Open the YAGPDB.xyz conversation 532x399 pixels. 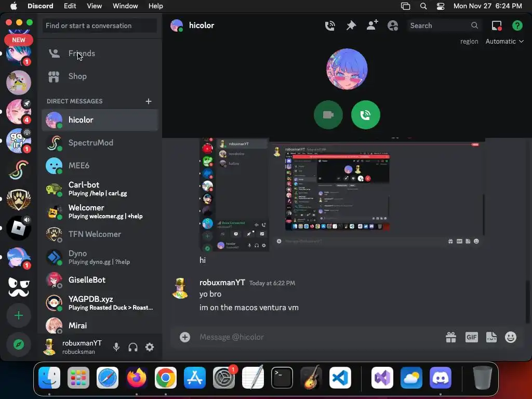point(100,303)
